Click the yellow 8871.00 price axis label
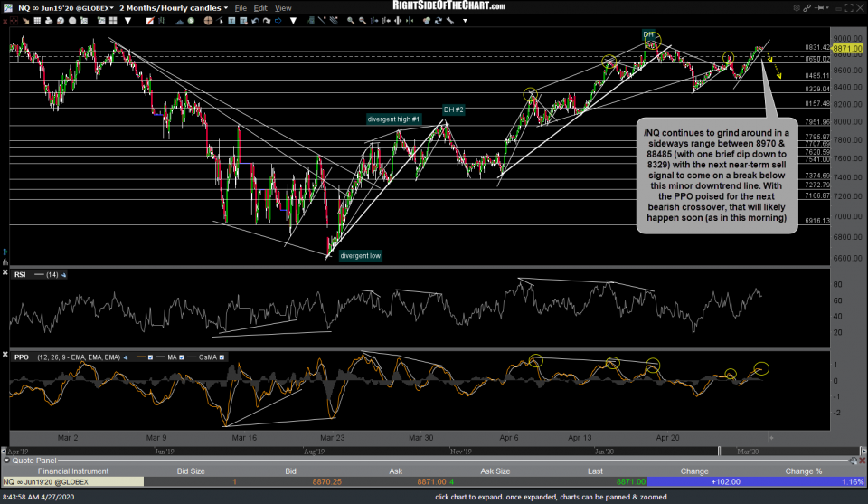 tap(847, 49)
